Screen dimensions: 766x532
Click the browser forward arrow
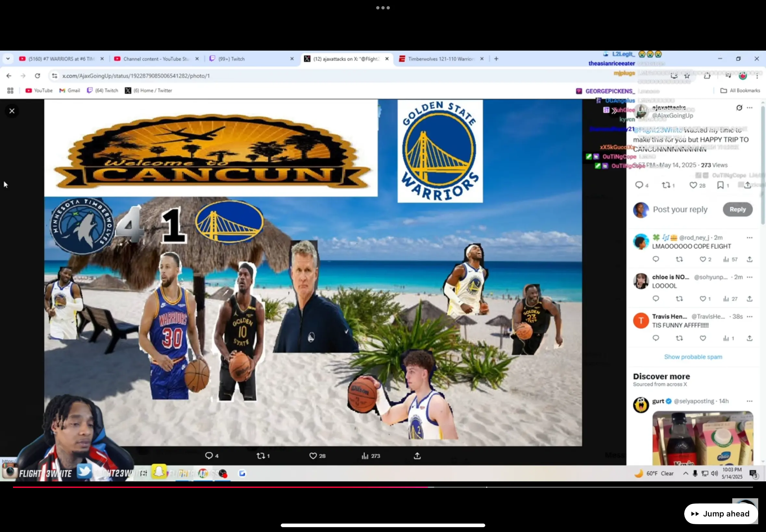click(23, 76)
